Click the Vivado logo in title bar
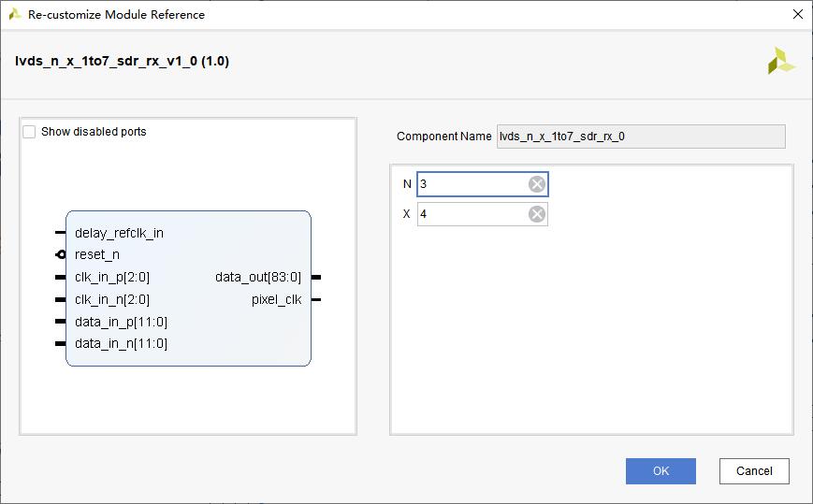This screenshot has width=813, height=504. [x=15, y=14]
